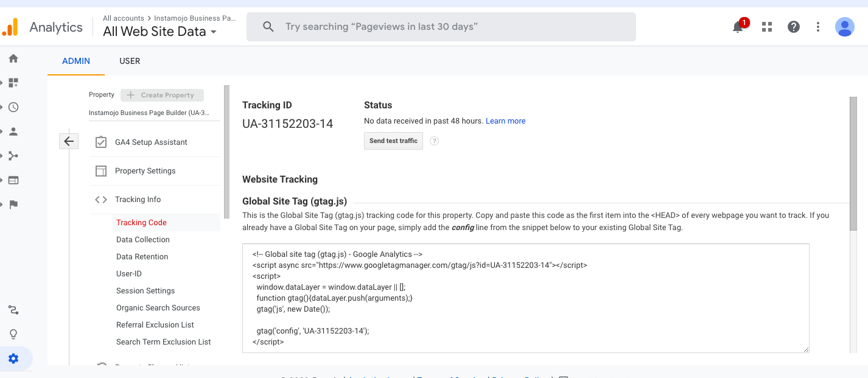Screen dimensions: 868x378
Task: Select Session Settings menu item
Action: (x=145, y=291)
